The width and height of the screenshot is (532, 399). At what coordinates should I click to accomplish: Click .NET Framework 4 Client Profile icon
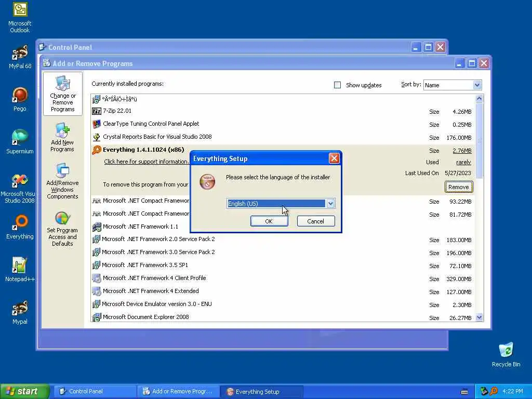coord(97,278)
